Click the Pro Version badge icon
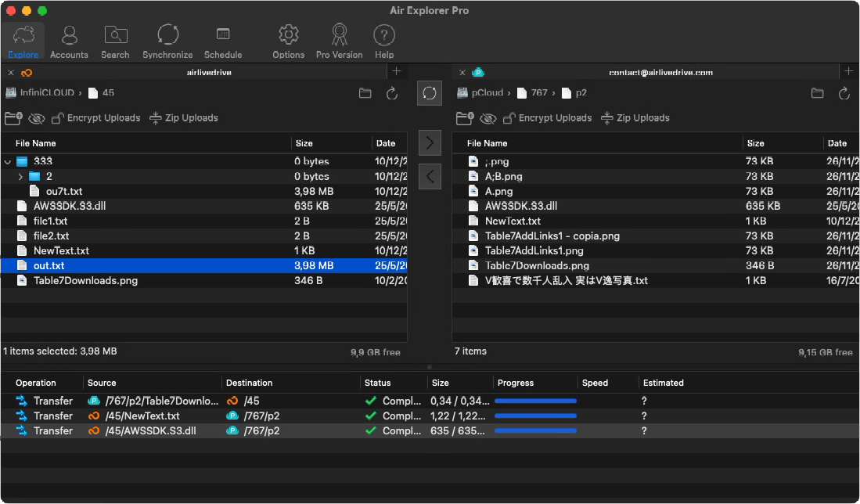 click(339, 41)
